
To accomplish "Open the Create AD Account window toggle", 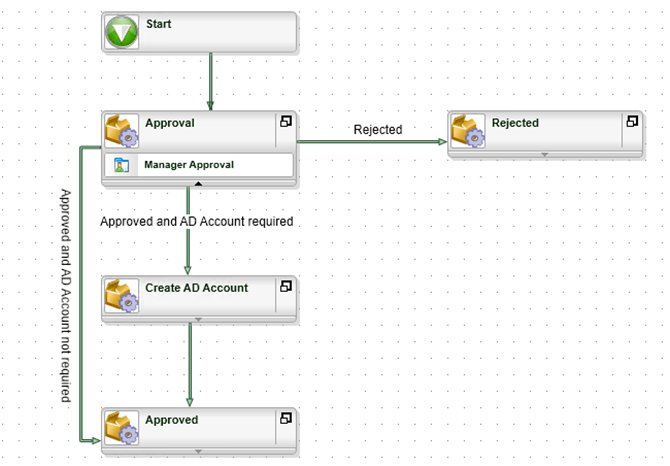I will click(286, 286).
